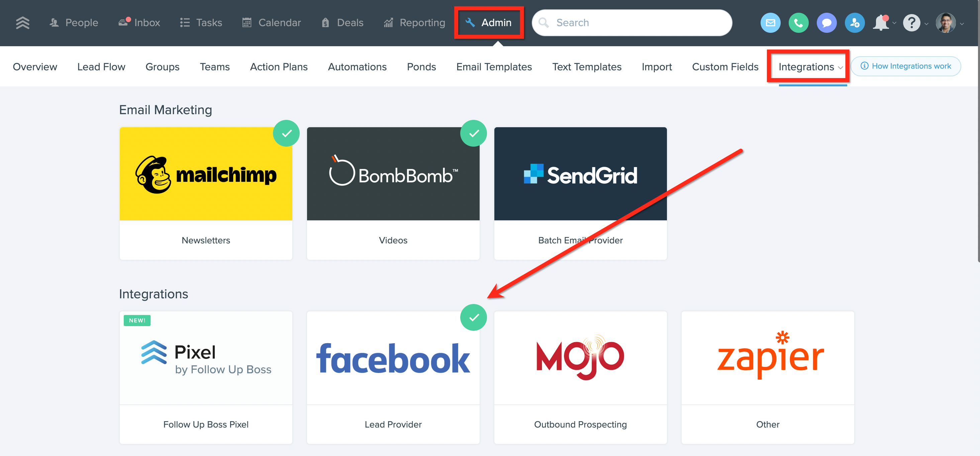Click the search magnifier icon
The width and height of the screenshot is (980, 456).
pos(544,22)
